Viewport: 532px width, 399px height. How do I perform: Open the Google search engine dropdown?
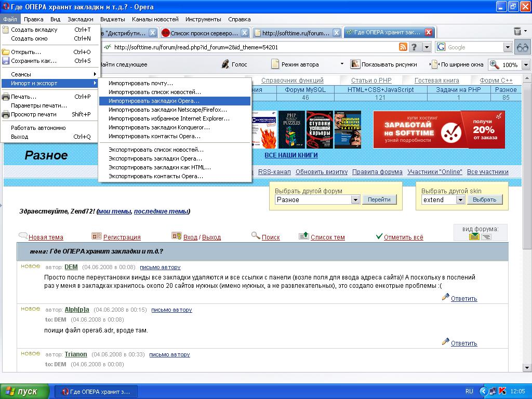(x=507, y=47)
